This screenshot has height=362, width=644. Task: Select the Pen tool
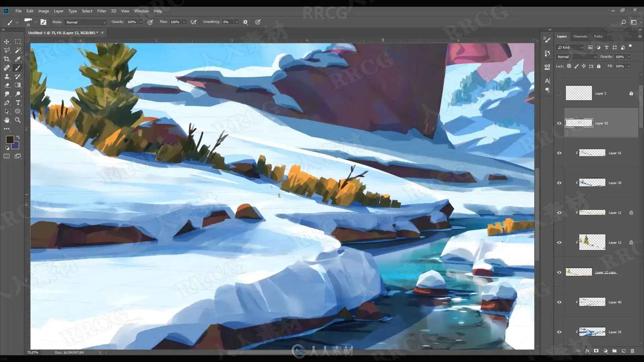tap(7, 103)
